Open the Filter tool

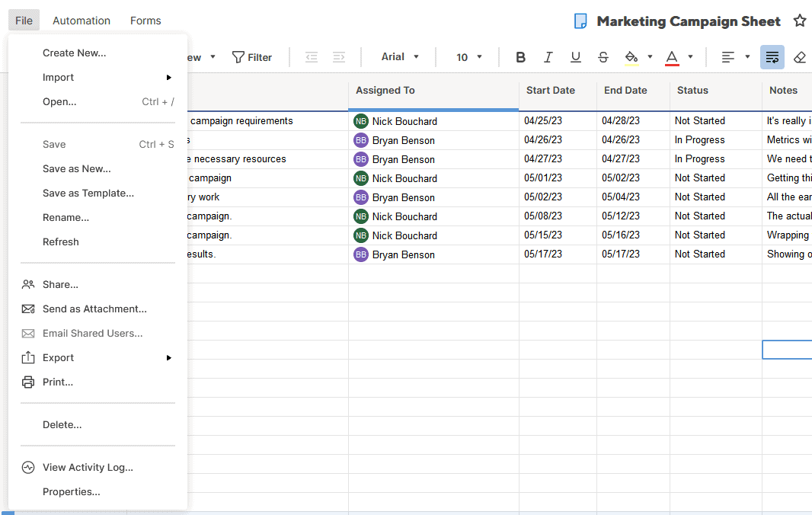tap(251, 57)
